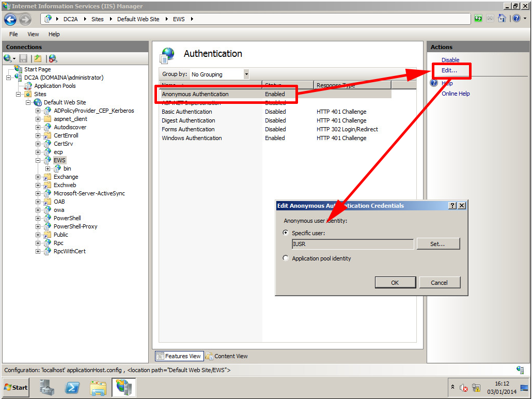Open help with the toolbar question mark icon
The height and width of the screenshot is (399, 532).
click(x=517, y=18)
